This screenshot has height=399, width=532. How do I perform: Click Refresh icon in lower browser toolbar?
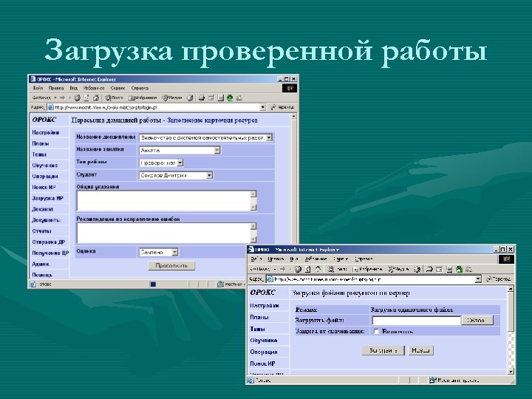pos(308,269)
